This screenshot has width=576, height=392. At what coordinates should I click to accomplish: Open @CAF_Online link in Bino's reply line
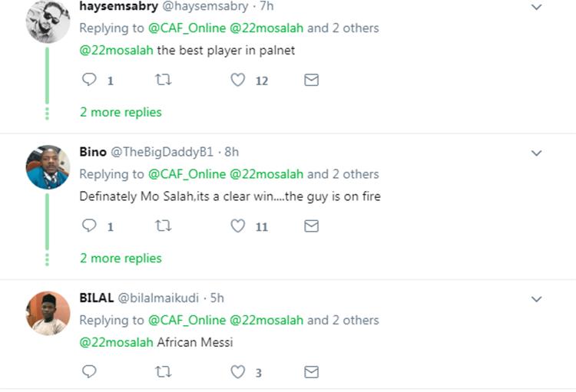pos(187,174)
